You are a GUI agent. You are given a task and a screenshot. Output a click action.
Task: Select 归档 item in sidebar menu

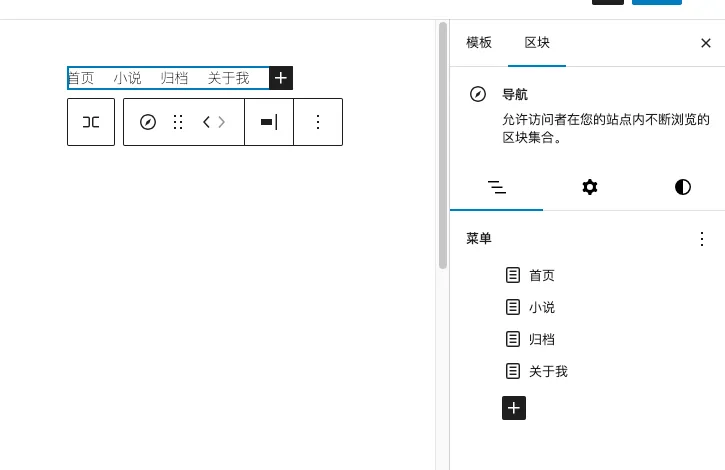[541, 339]
